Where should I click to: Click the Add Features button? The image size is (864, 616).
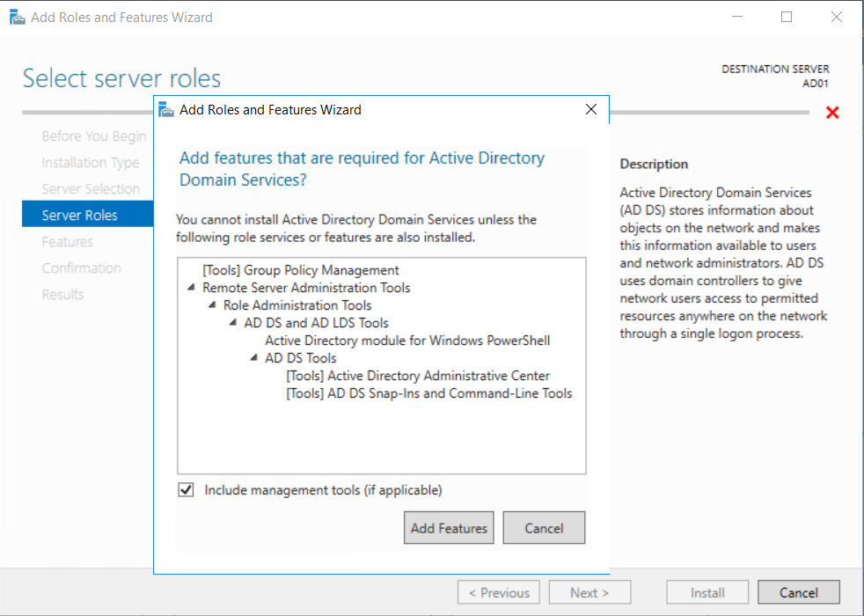(449, 528)
